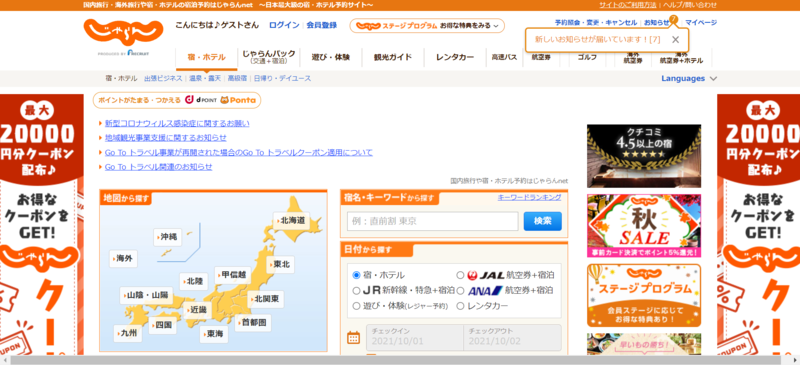The width and height of the screenshot is (800, 365).
Task: Select 首都圏 on the map
Action: pos(253,323)
